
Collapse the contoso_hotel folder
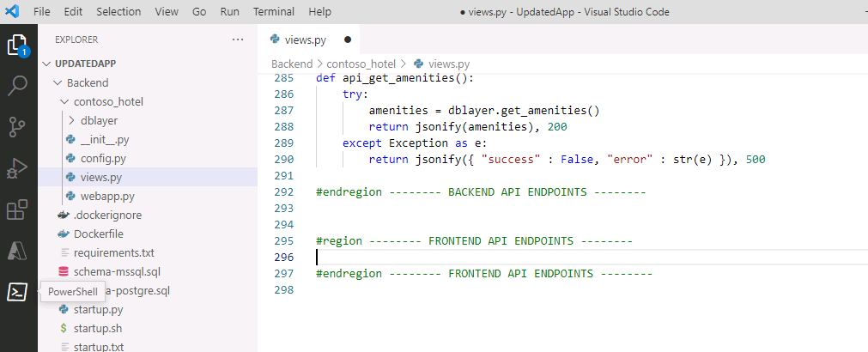click(108, 101)
